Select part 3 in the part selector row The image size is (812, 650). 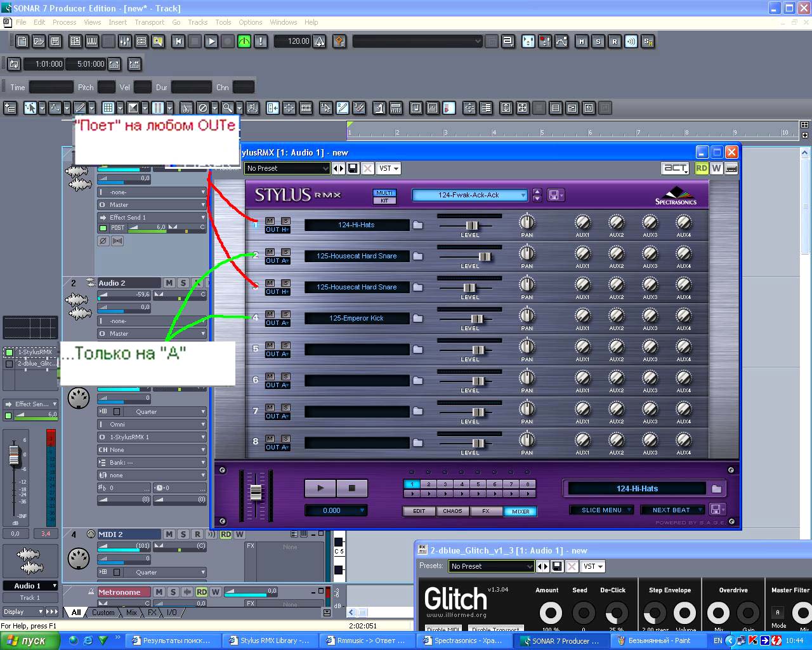point(445,484)
